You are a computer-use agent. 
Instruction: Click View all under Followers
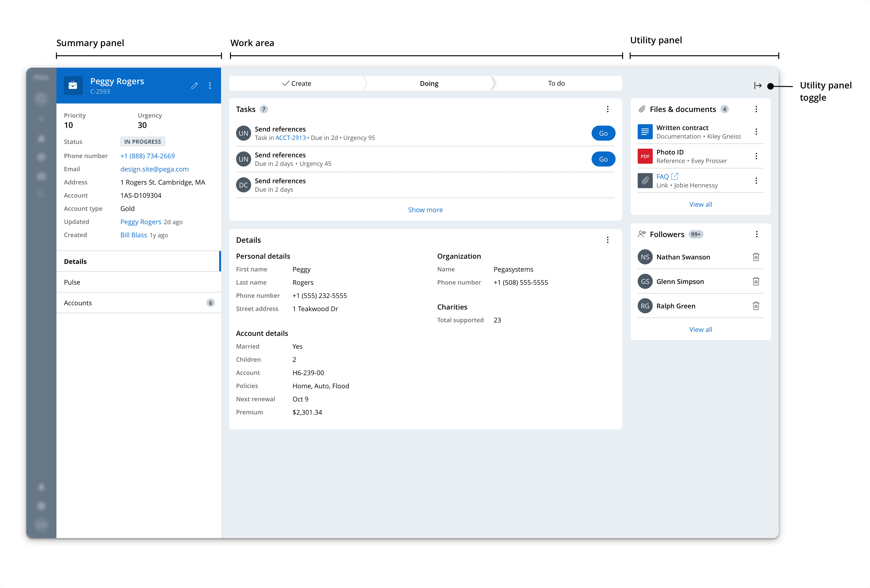coord(700,329)
